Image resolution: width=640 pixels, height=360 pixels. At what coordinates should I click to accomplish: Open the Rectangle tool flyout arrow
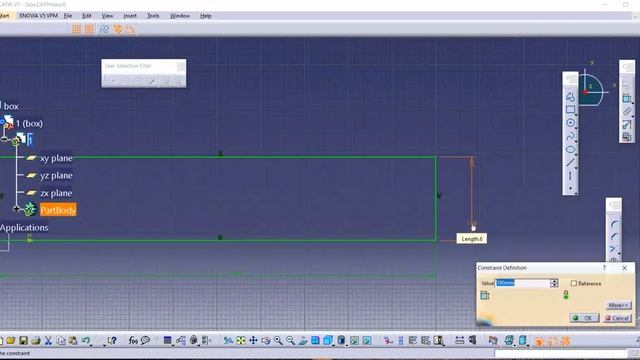(x=576, y=115)
